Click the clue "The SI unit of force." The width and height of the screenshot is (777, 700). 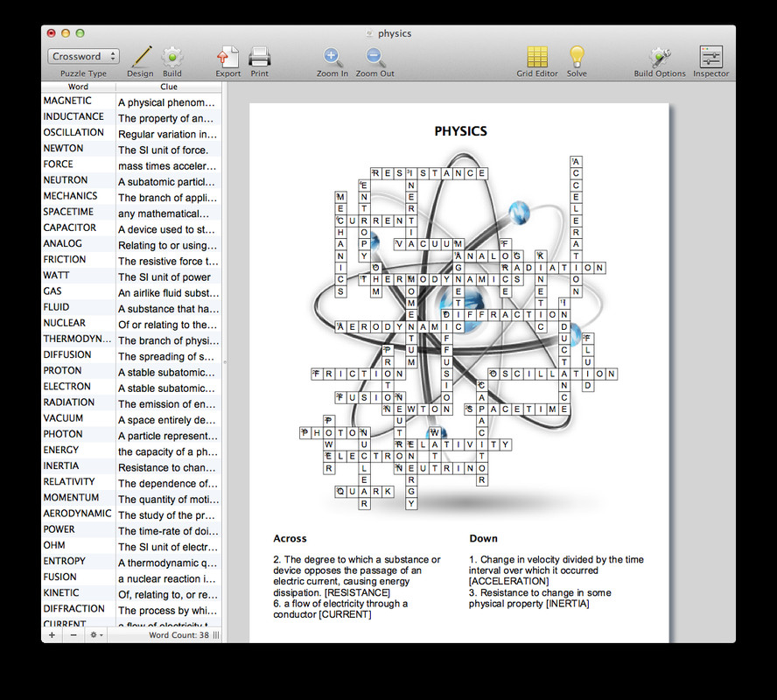163,150
